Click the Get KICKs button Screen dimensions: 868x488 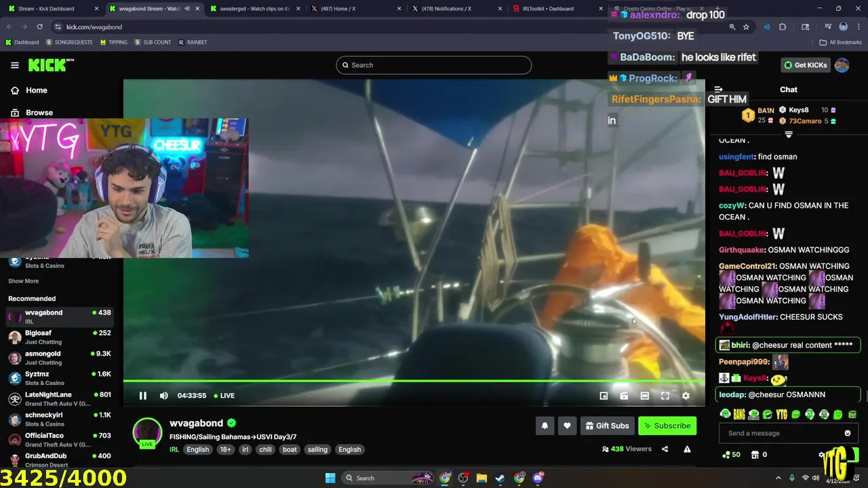[x=806, y=65]
